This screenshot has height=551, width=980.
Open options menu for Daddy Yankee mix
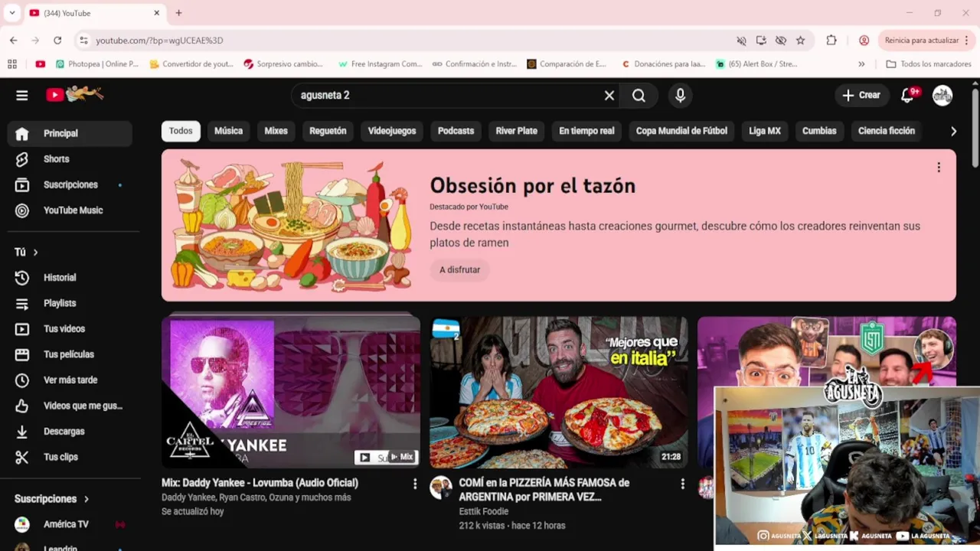(x=415, y=484)
